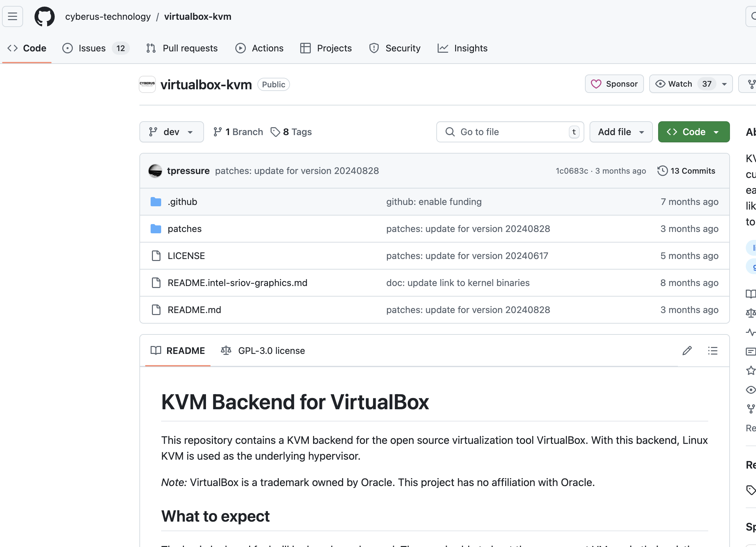The width and height of the screenshot is (756, 547).
Task: Click the sidebar star icon
Action: pos(751,370)
